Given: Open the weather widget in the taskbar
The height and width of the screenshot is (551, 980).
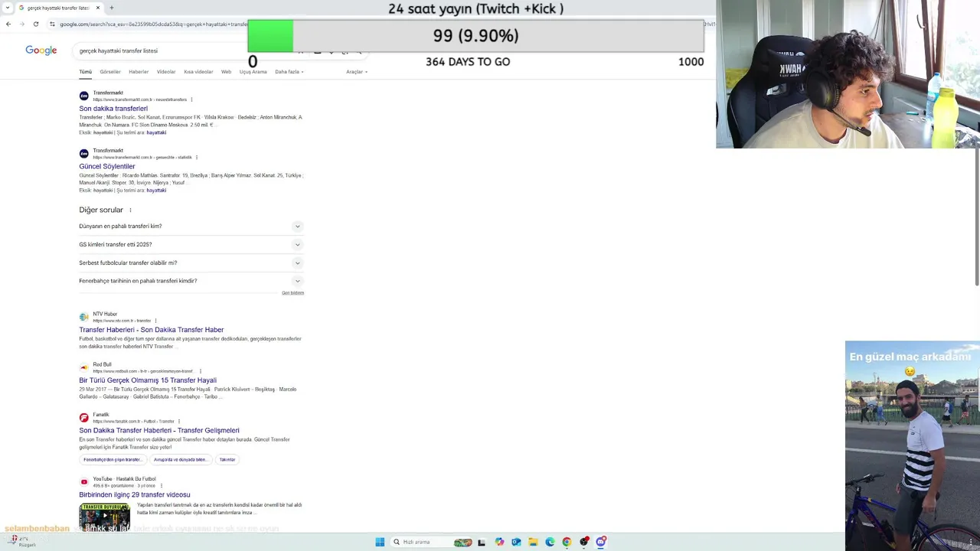Looking at the screenshot, I should click(21, 541).
